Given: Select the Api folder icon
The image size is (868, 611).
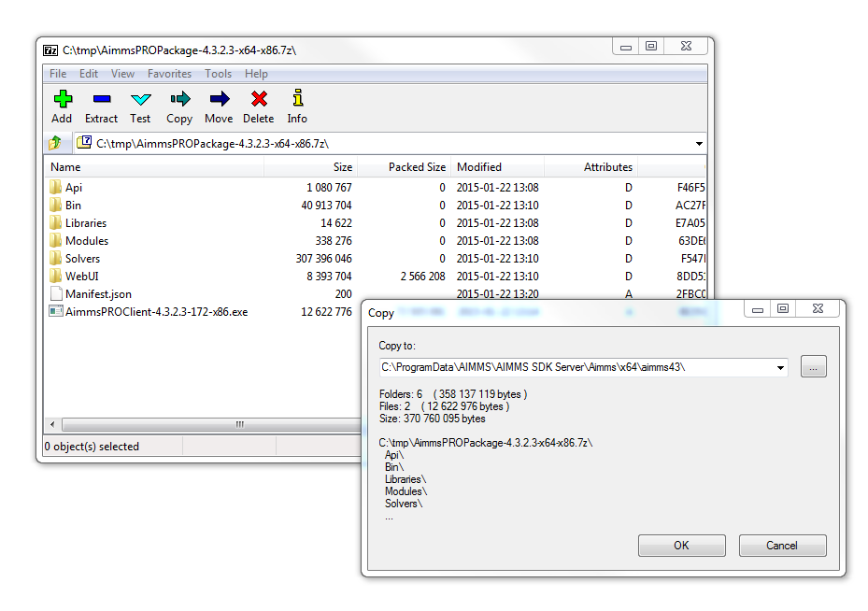Looking at the screenshot, I should pyautogui.click(x=55, y=187).
